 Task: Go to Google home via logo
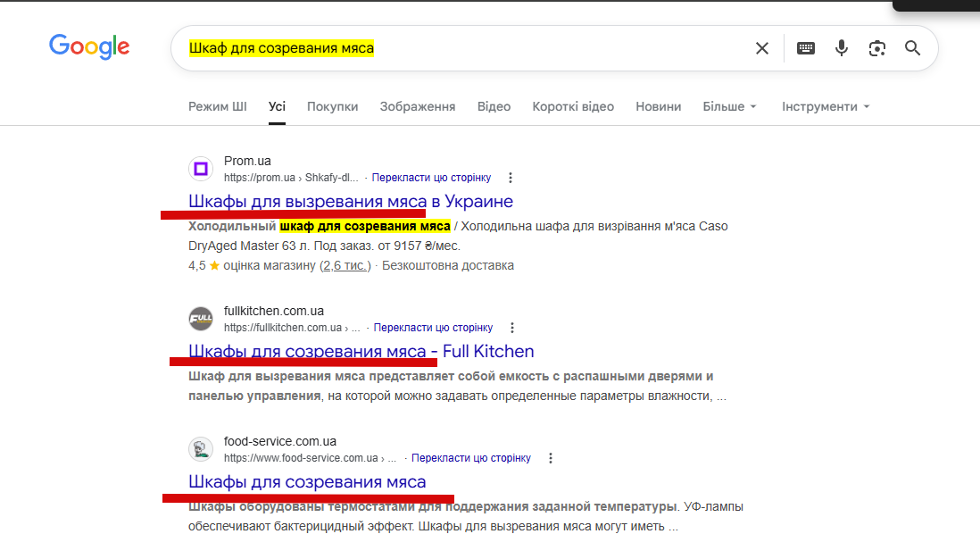click(89, 46)
